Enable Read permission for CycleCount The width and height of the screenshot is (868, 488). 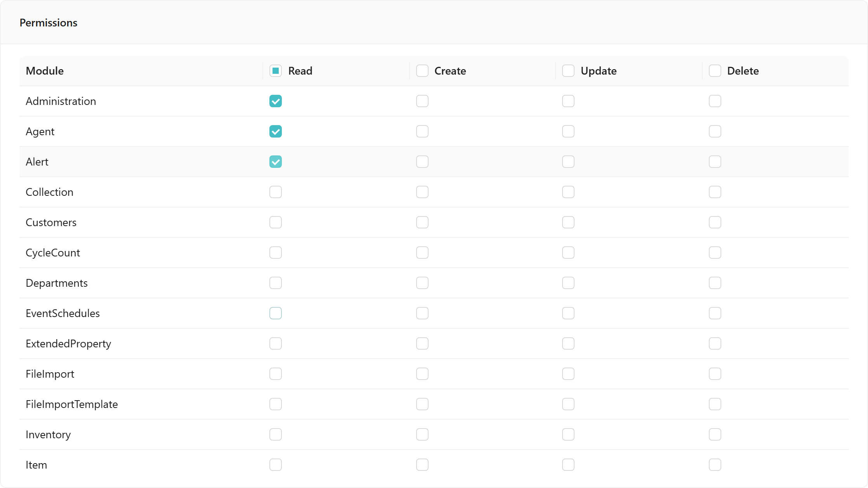[x=276, y=253]
